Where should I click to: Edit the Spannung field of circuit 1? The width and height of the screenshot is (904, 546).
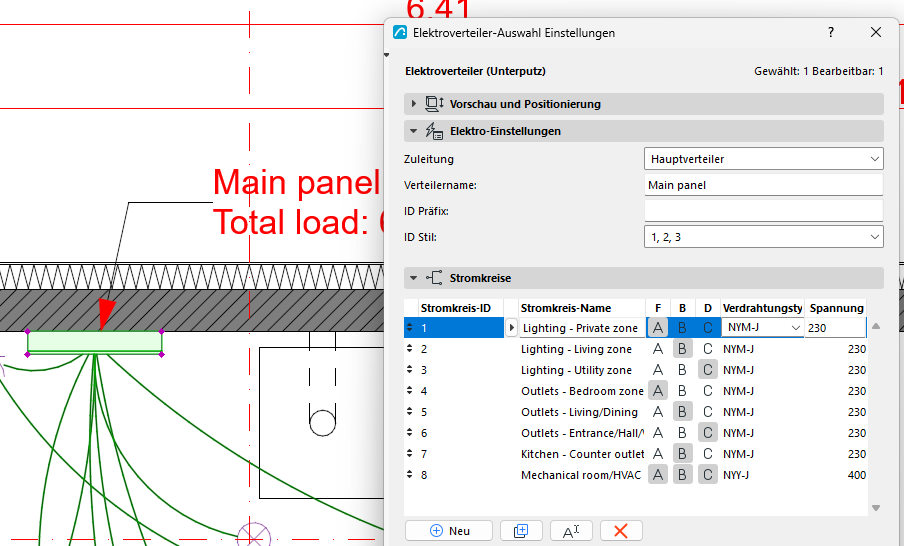(835, 327)
